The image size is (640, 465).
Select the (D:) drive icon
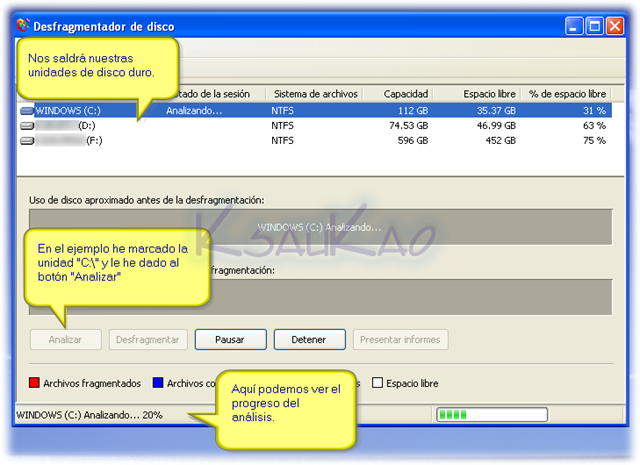(x=27, y=126)
